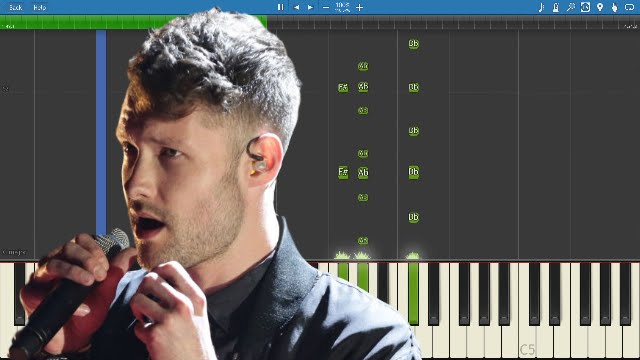Open the zoom magnifier tool
Screen dimensions: 640x360
click(x=570, y=7)
